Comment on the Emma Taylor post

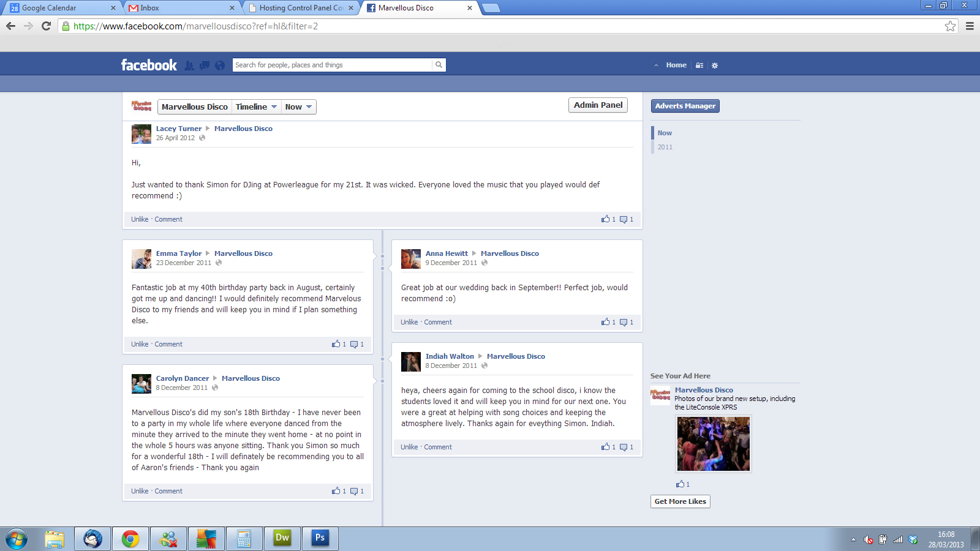pyautogui.click(x=168, y=344)
